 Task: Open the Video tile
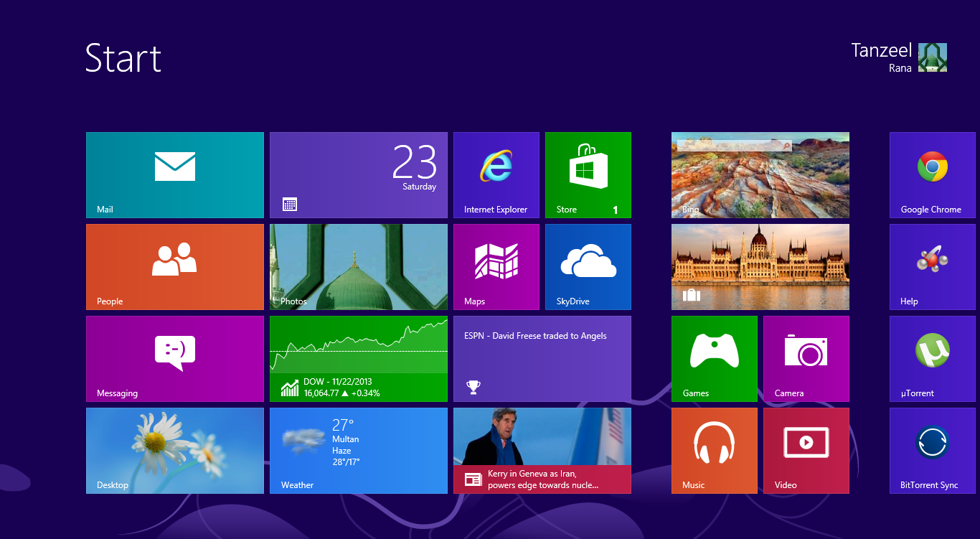coord(806,451)
